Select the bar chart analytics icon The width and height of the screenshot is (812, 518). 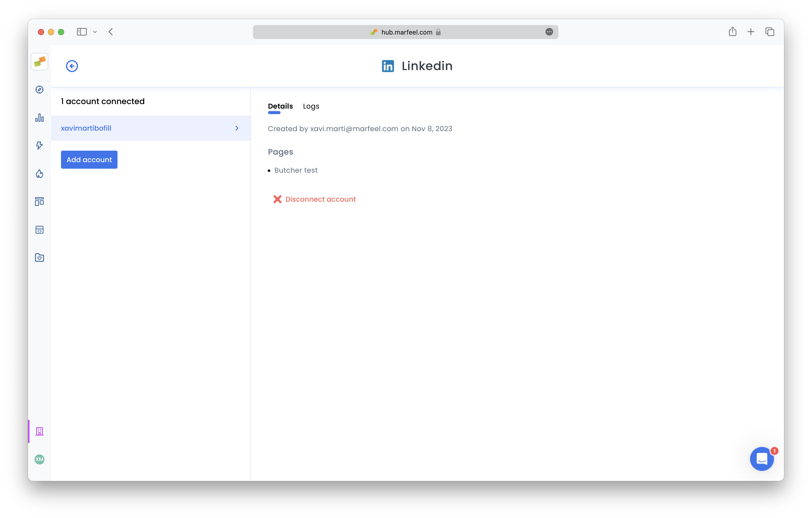tap(39, 118)
